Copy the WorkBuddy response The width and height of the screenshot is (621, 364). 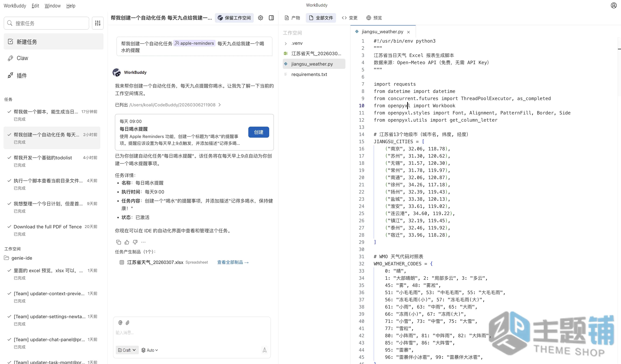coord(119,242)
